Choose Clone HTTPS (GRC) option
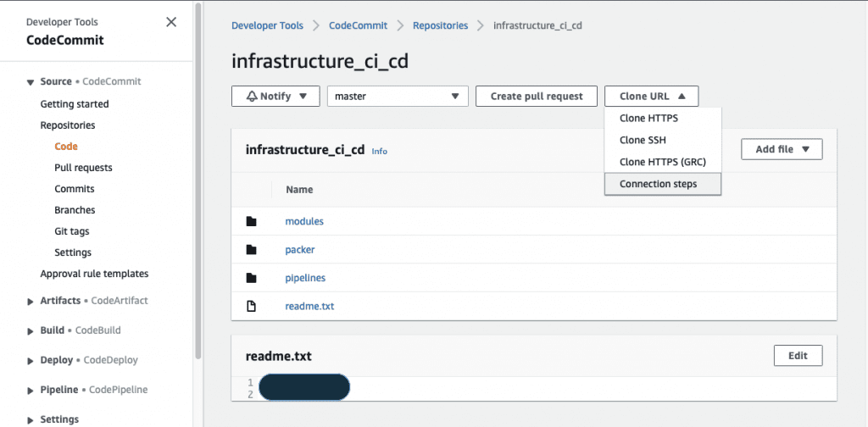868x427 pixels. pos(663,162)
